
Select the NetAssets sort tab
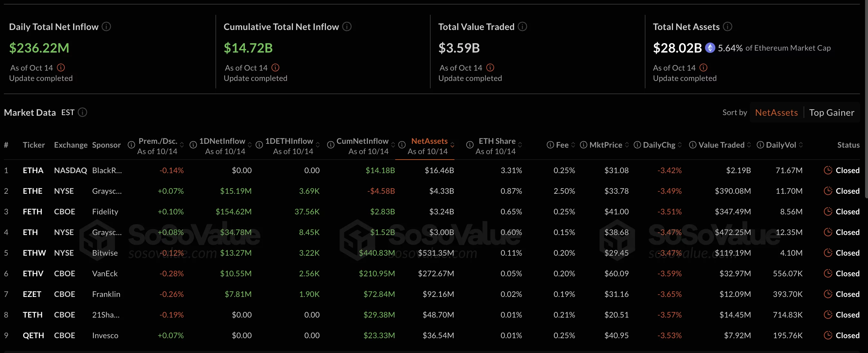pyautogui.click(x=776, y=113)
